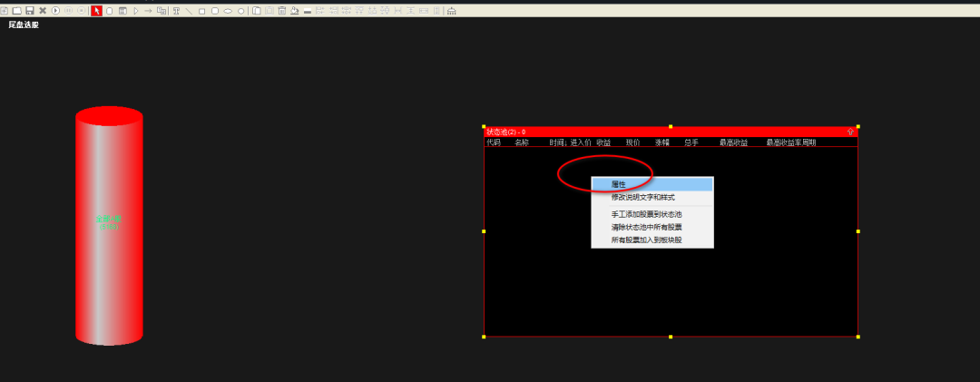Click the 最高收益 column header
Viewport: 980px width, 382px height.
734,142
